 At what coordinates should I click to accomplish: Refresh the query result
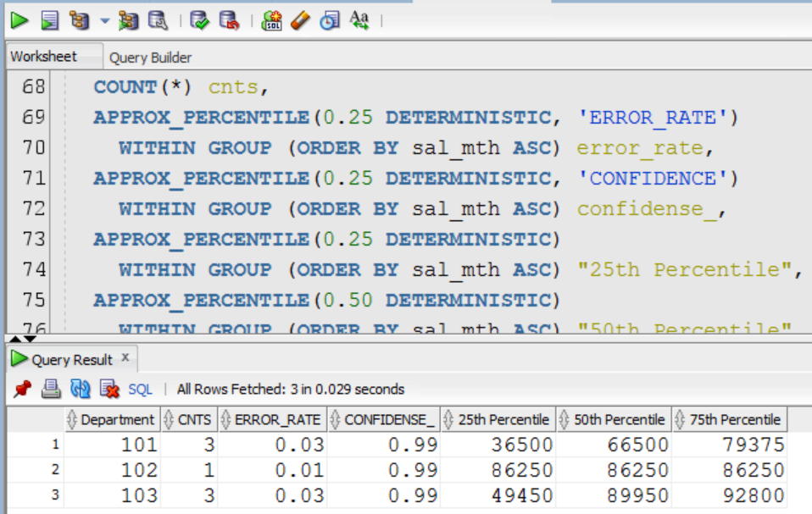81,389
